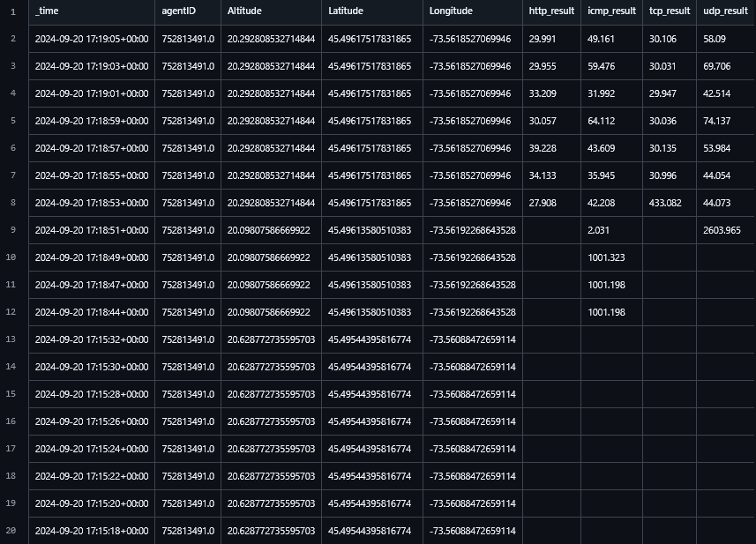This screenshot has height=544, width=756.
Task: Click icmp_result value 49.161
Action: 602,39
